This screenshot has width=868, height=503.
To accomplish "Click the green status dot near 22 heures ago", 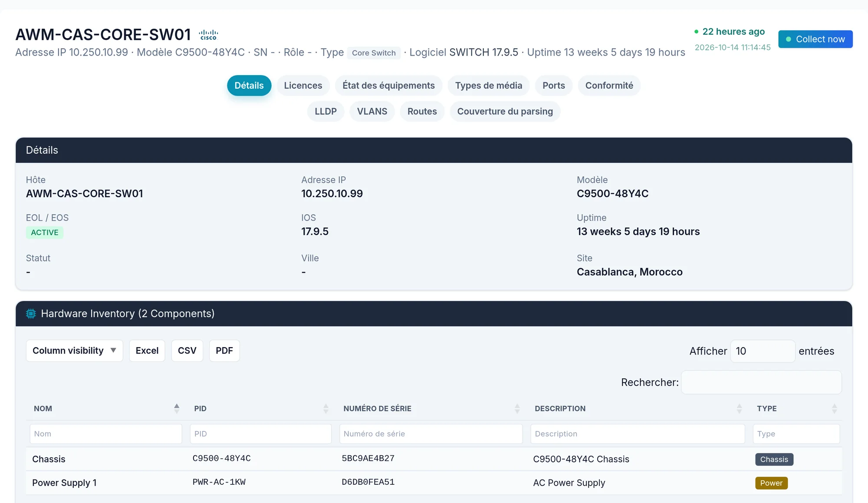I will coord(696,32).
